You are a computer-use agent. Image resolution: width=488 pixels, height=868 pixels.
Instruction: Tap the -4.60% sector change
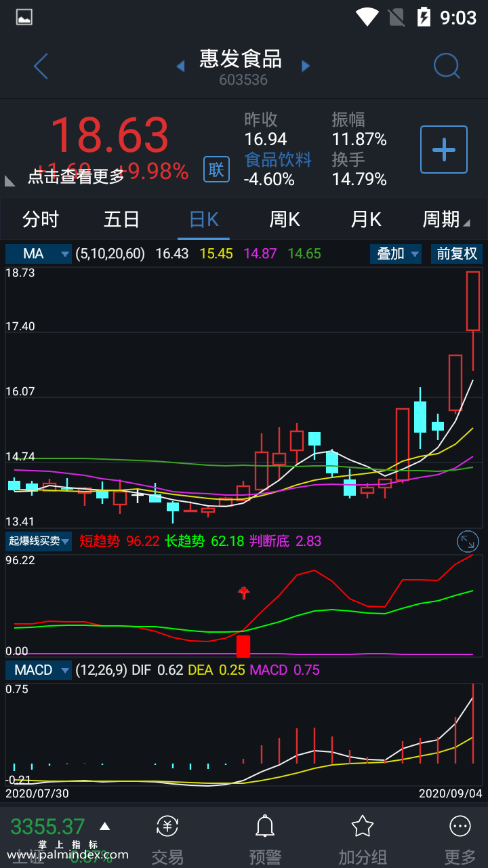coord(269,179)
